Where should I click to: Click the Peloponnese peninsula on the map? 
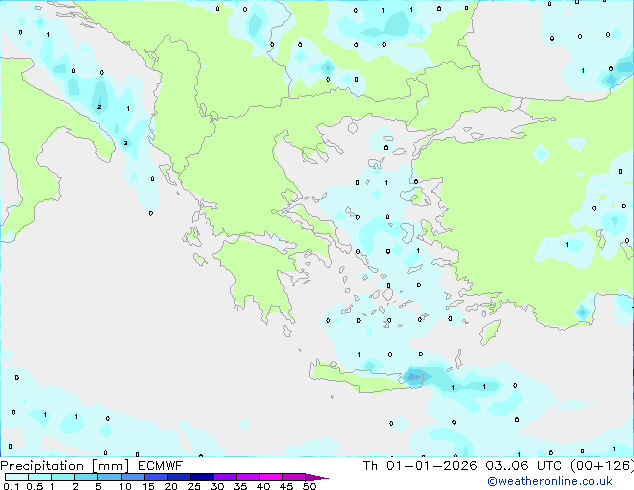259,279
